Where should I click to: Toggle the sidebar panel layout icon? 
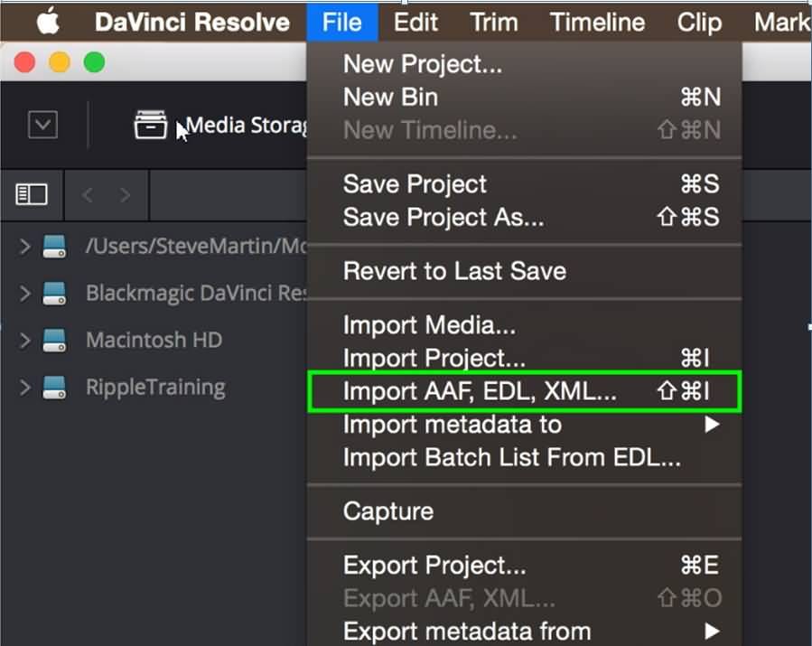[32, 194]
